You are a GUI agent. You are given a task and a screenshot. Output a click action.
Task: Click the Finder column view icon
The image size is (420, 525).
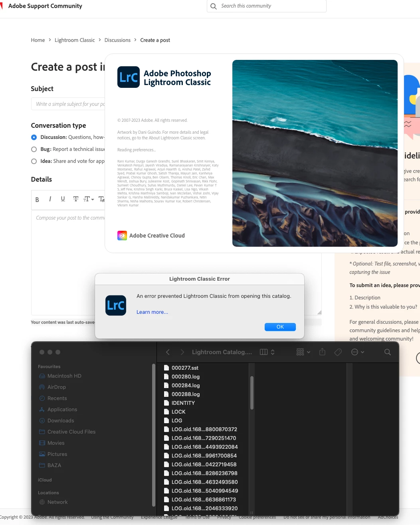[263, 352]
